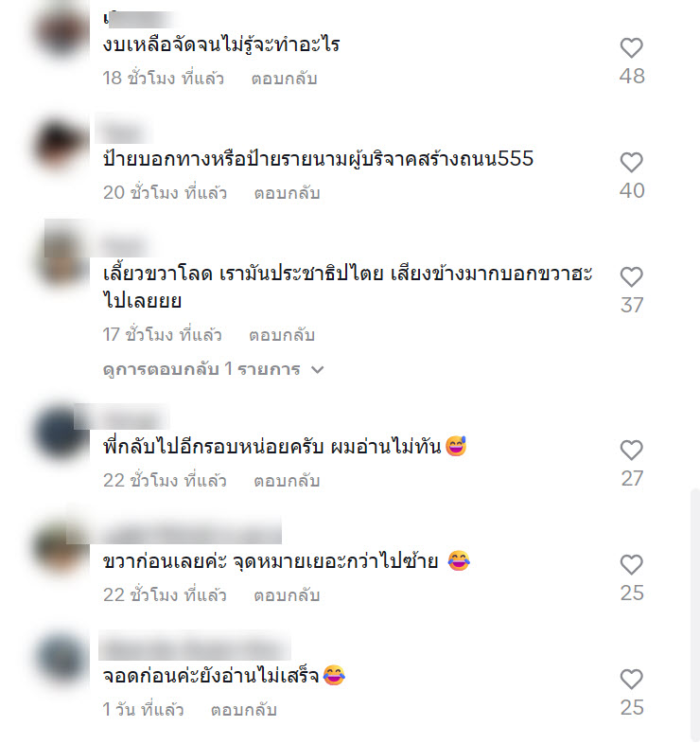The width and height of the screenshot is (700, 744).
Task: Click the chevron next to view 1 reply
Action: [317, 369]
